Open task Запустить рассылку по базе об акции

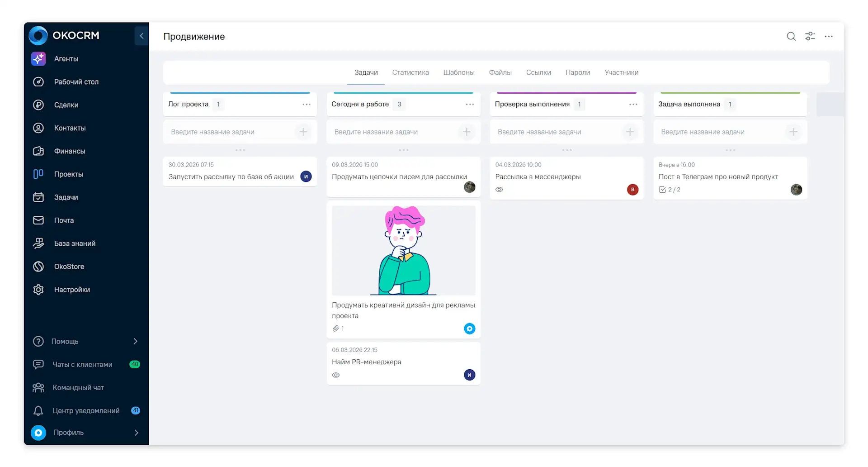(x=231, y=177)
